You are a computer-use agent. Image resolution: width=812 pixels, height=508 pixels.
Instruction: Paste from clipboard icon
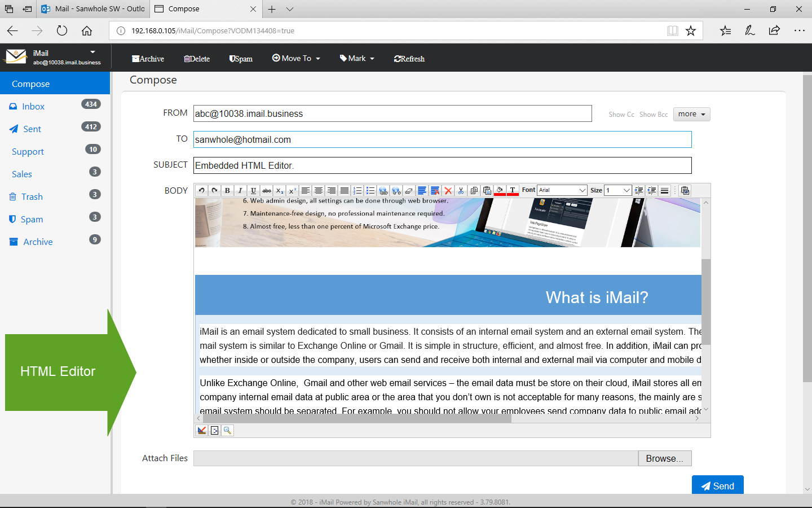(x=487, y=190)
